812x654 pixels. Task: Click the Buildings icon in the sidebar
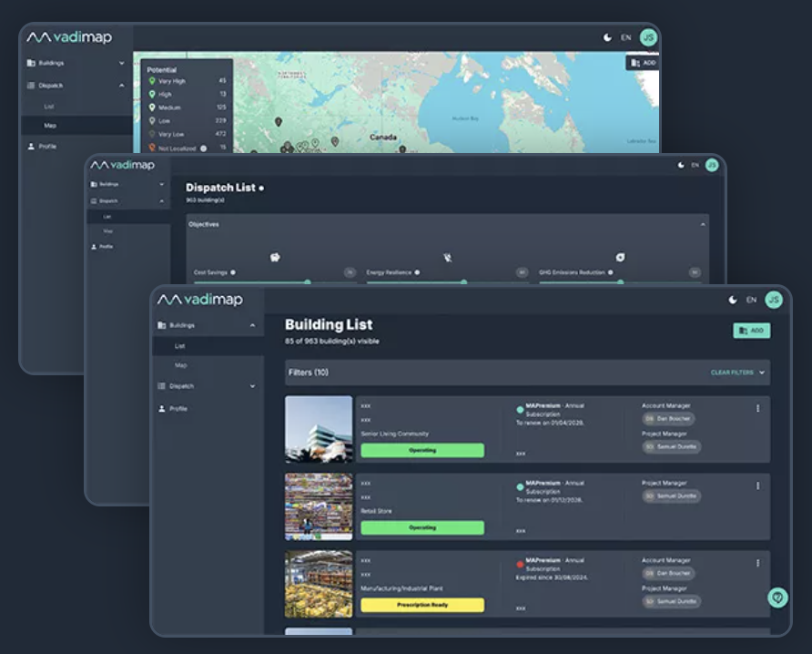(x=162, y=324)
